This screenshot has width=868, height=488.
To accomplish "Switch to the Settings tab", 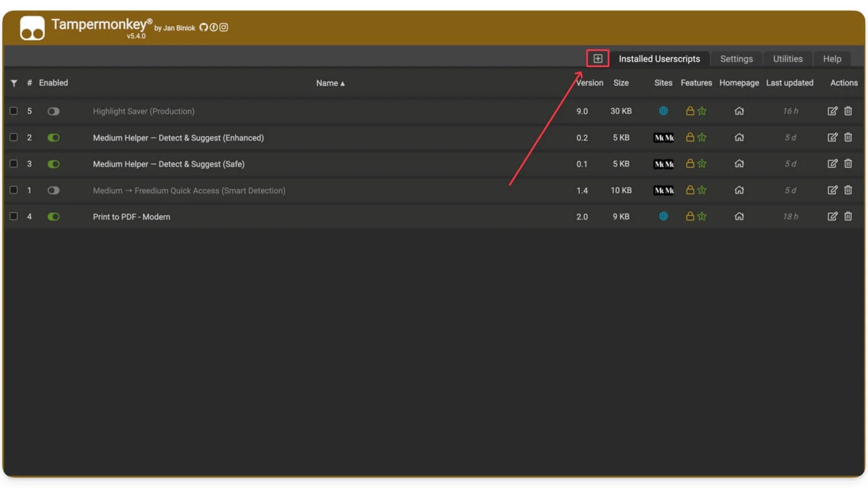I will 736,59.
